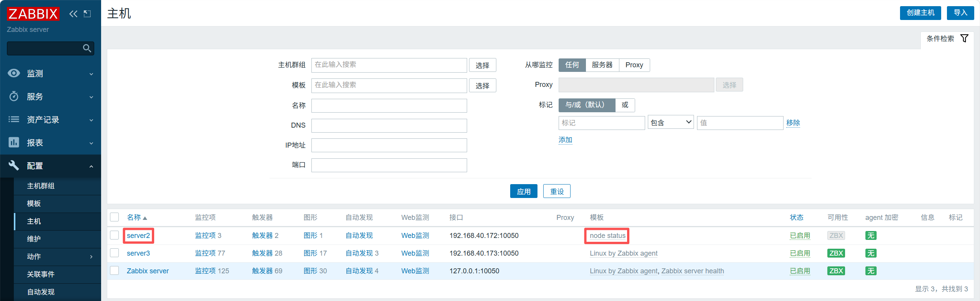Click 选择 next to 模板 field
Viewport: 980px width, 301px height.
point(483,85)
